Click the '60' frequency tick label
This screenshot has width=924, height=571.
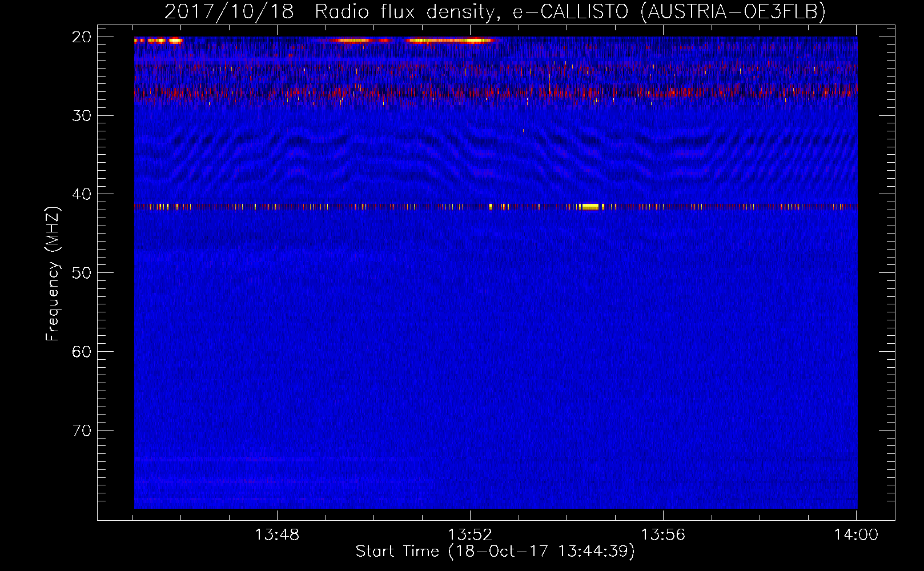[x=82, y=352]
